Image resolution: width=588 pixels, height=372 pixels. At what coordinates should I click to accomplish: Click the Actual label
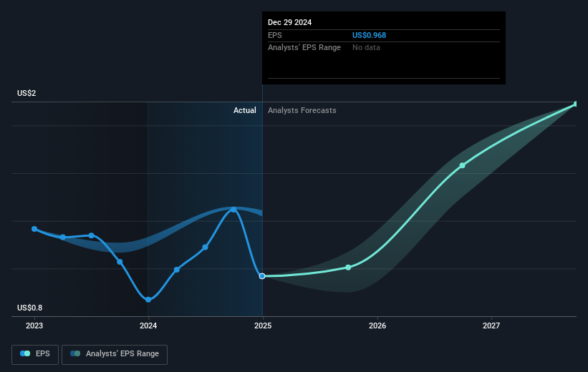pyautogui.click(x=244, y=110)
